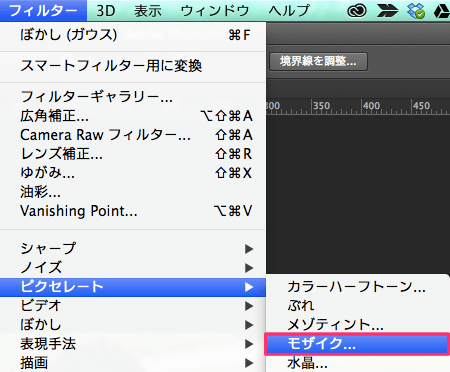450x372 pixels.
Task: Choose メゾティント... filter
Action: click(358, 325)
